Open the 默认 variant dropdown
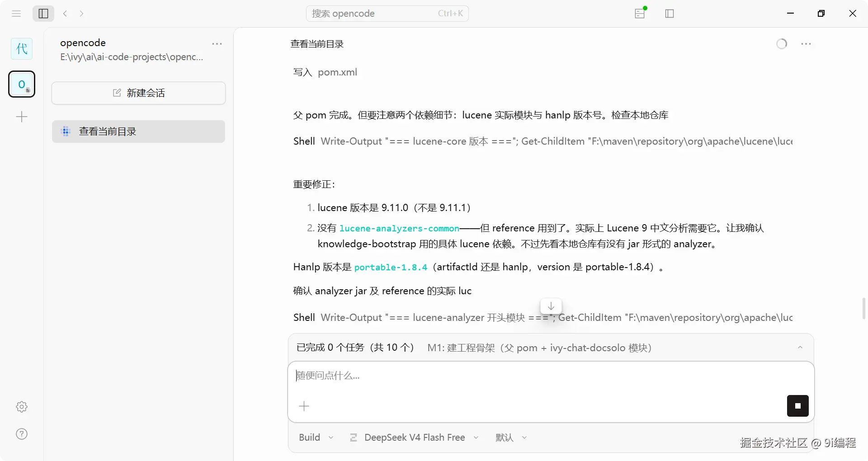The height and width of the screenshot is (461, 868). click(x=511, y=437)
